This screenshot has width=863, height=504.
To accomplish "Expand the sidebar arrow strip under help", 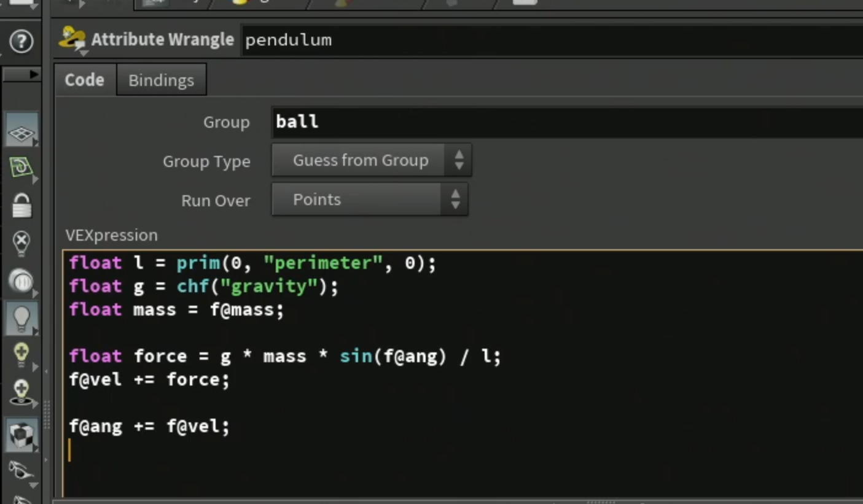I will 21,74.
